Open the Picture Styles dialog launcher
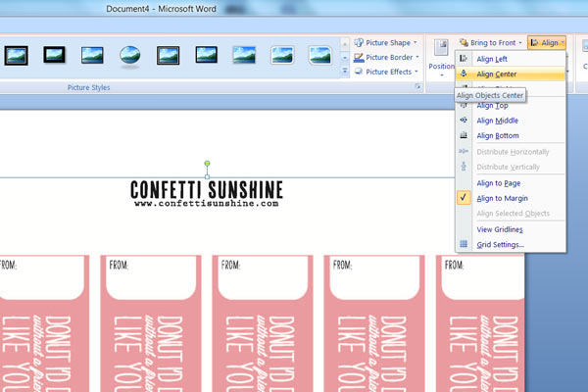The image size is (588, 392). (x=417, y=86)
